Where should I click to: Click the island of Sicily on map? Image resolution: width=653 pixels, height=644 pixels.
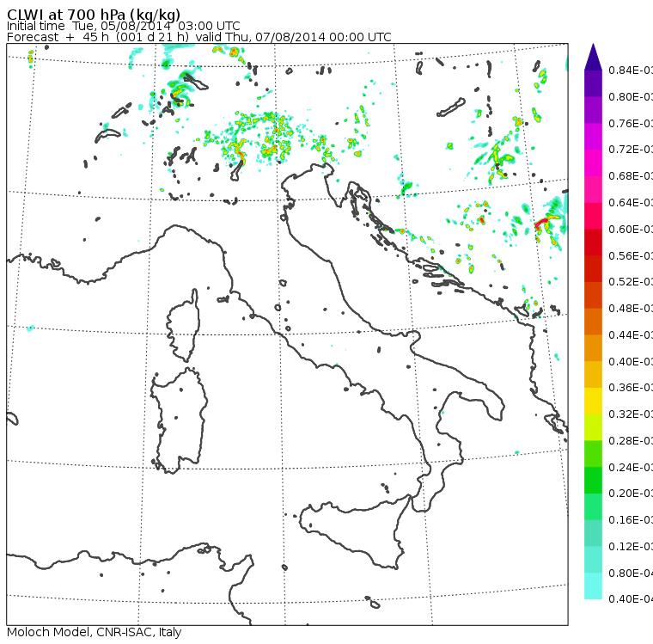pos(354,531)
